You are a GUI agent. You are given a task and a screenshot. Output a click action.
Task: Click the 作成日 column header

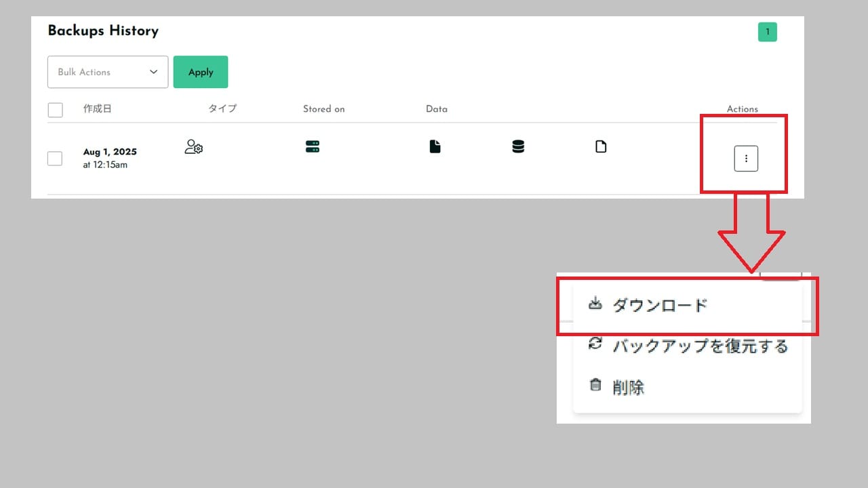coord(97,108)
